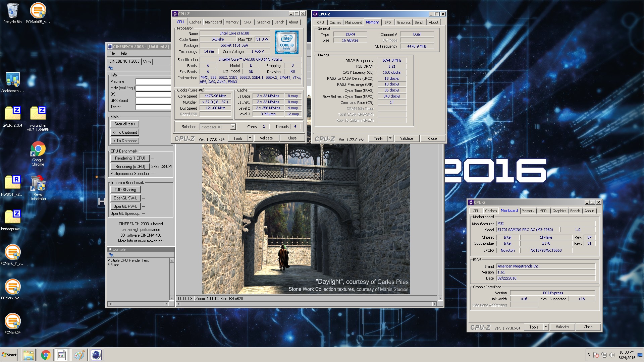
Task: Open PCMark04 desktop shortcut
Action: coord(12,324)
